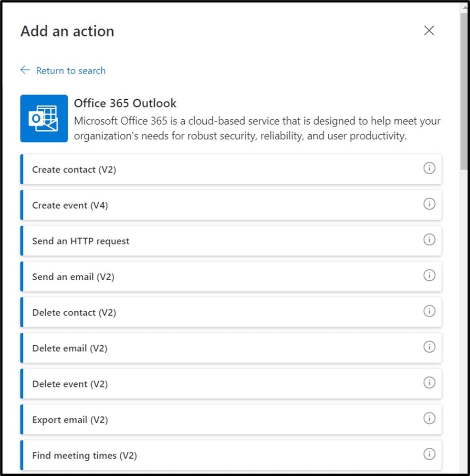470x476 pixels.
Task: View info for Export email (V2)
Action: [x=429, y=419]
